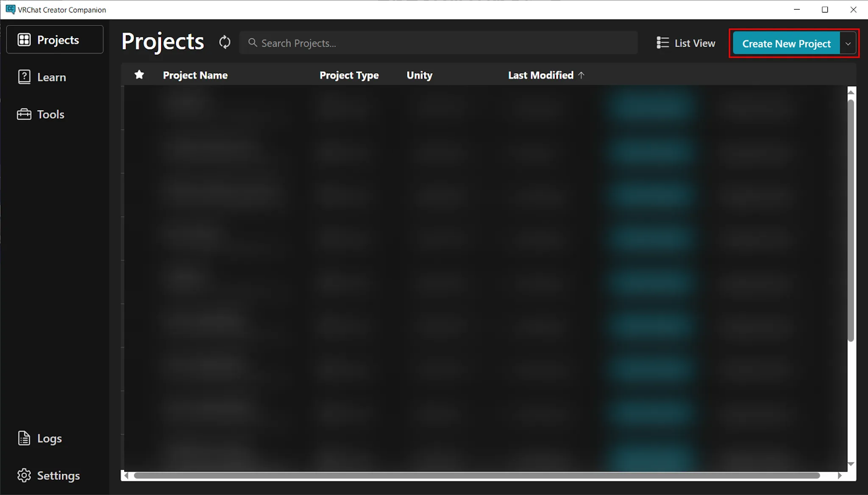Open the Logs page

(40, 439)
